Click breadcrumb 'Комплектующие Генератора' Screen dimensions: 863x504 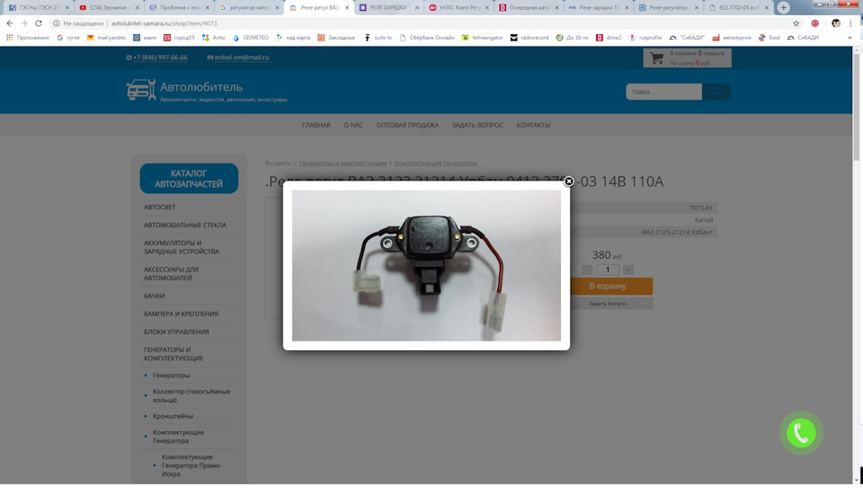click(x=435, y=163)
